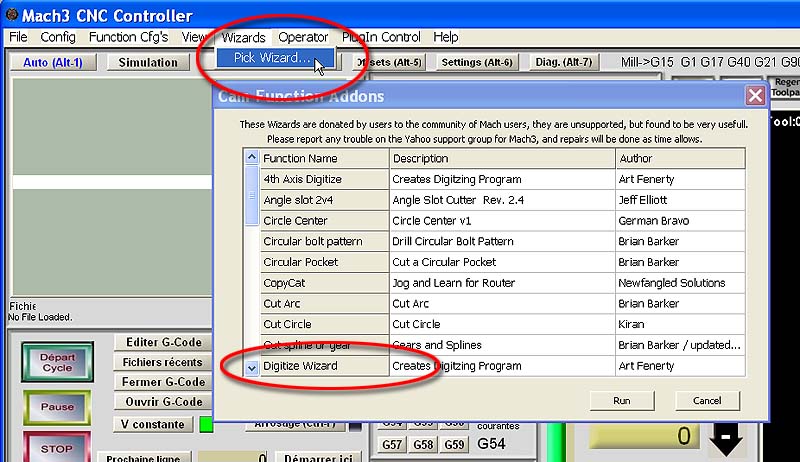Click wizard list scroll up arrow
This screenshot has width=800, height=462.
click(x=252, y=157)
